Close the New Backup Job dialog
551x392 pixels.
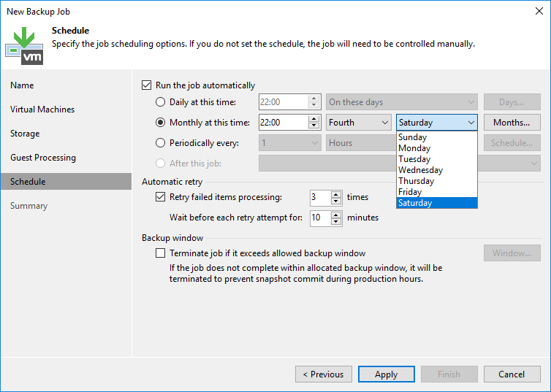click(537, 12)
